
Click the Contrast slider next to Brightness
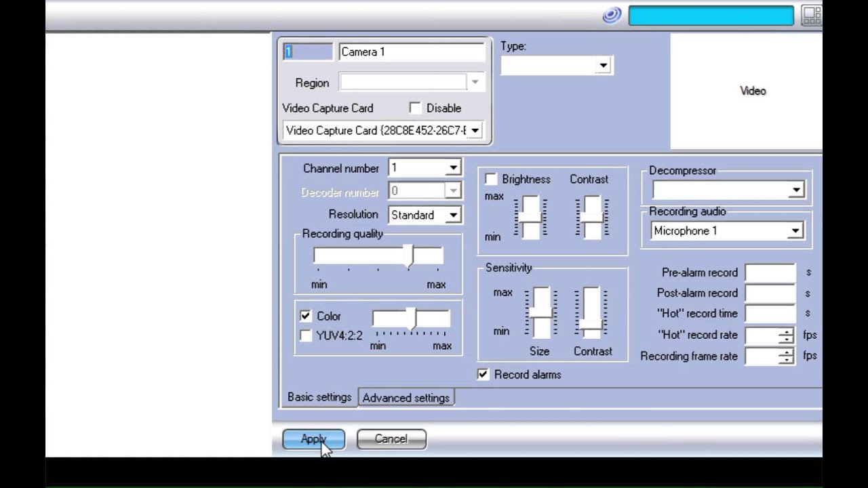[592, 217]
